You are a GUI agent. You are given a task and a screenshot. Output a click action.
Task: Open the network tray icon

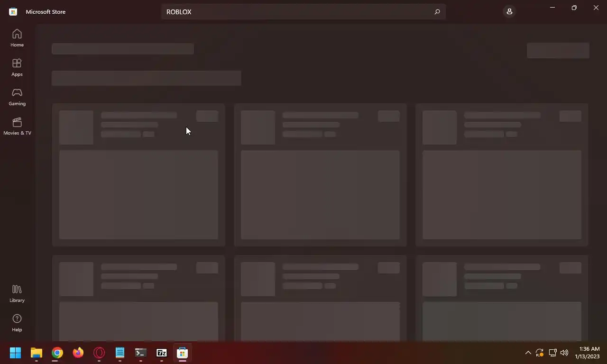point(552,353)
